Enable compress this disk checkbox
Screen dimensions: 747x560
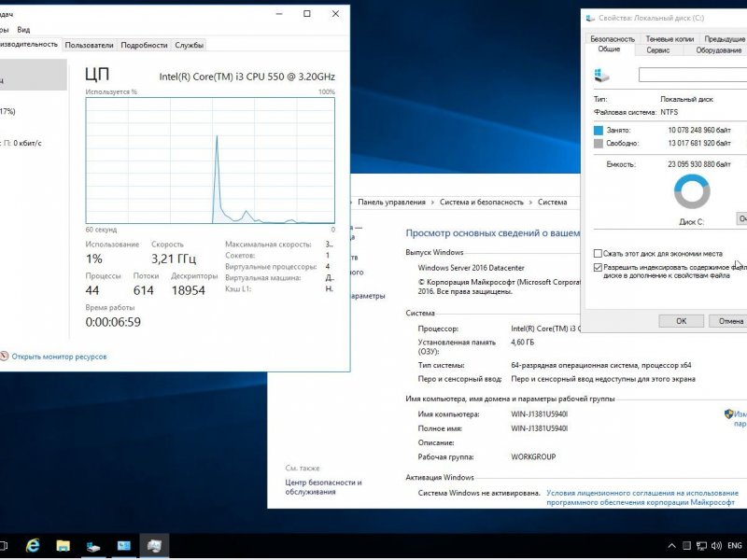coord(598,253)
